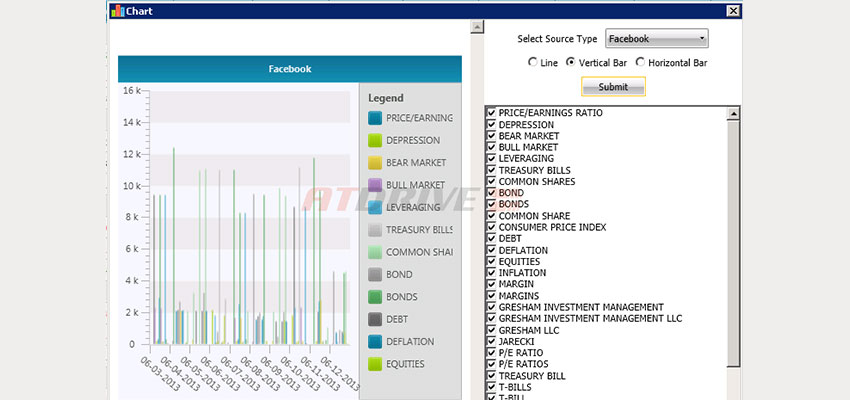
Task: Click the DEFLATION legend color swatch
Action: [375, 342]
